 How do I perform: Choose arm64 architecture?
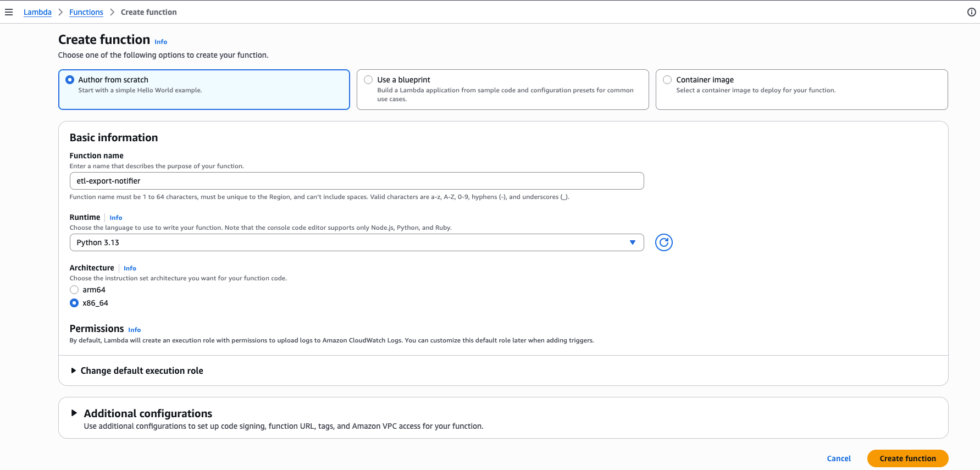74,290
